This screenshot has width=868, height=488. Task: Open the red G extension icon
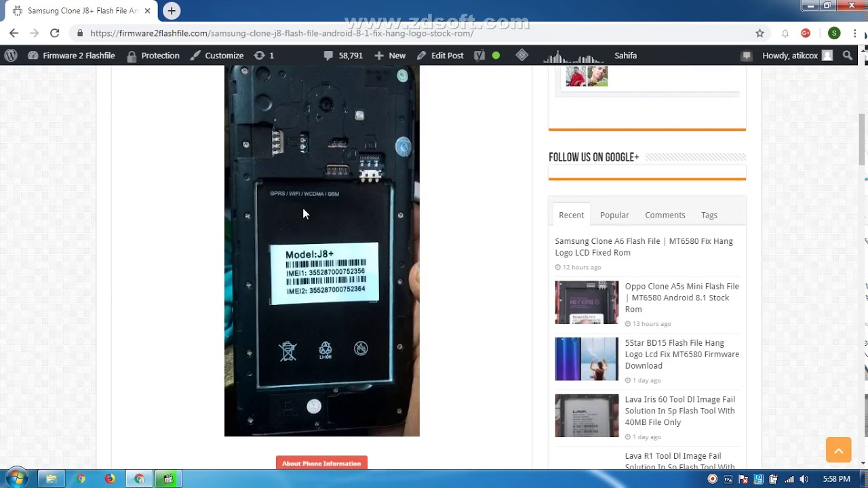[x=806, y=33]
